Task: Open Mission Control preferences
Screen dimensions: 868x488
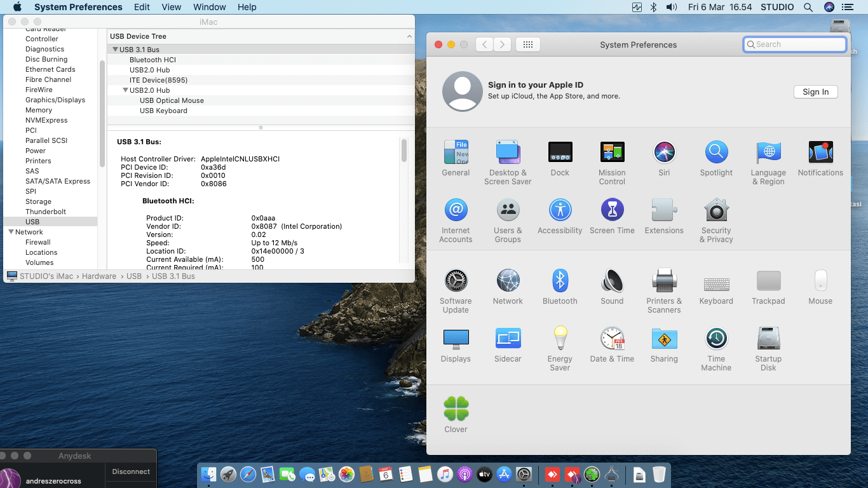Action: tap(612, 152)
